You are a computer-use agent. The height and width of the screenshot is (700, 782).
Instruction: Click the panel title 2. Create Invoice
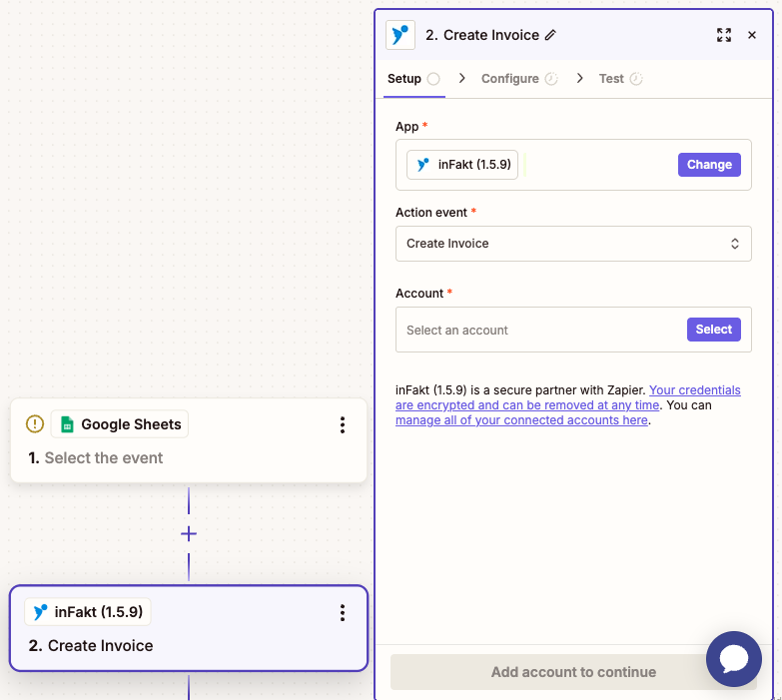coord(482,35)
